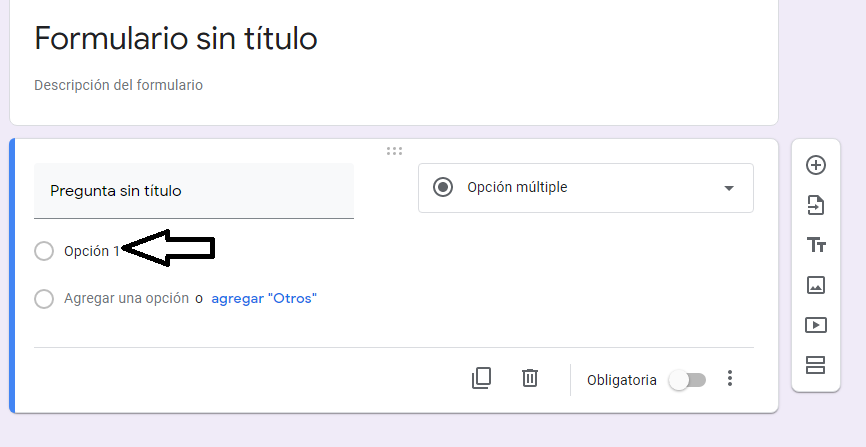
Task: Click the Formulario sin título form title
Action: pyautogui.click(x=176, y=39)
